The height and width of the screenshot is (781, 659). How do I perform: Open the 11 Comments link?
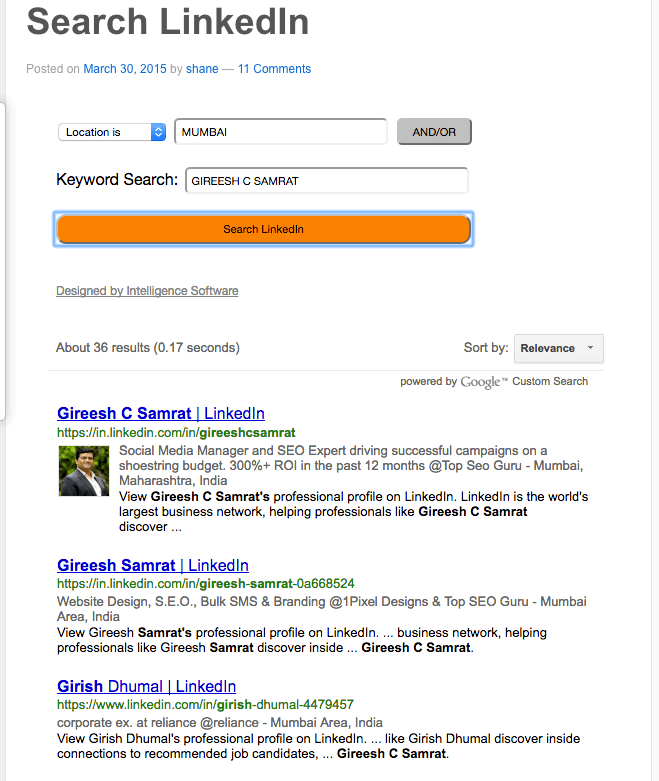274,69
